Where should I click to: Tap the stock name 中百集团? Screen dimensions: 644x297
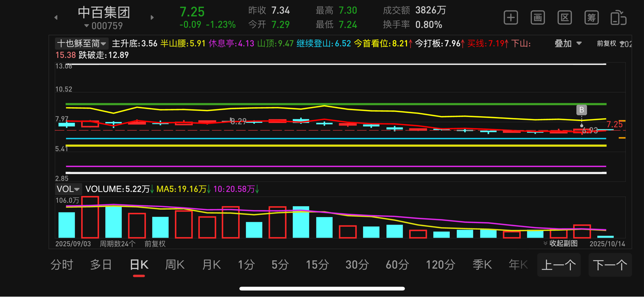pyautogui.click(x=104, y=12)
